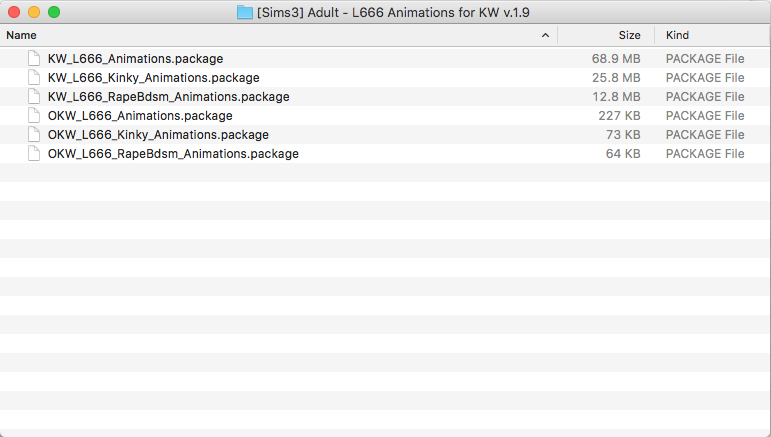Toggle sort direction arrow in Name column
Image resolution: width=771 pixels, height=437 pixels.
[x=545, y=35]
